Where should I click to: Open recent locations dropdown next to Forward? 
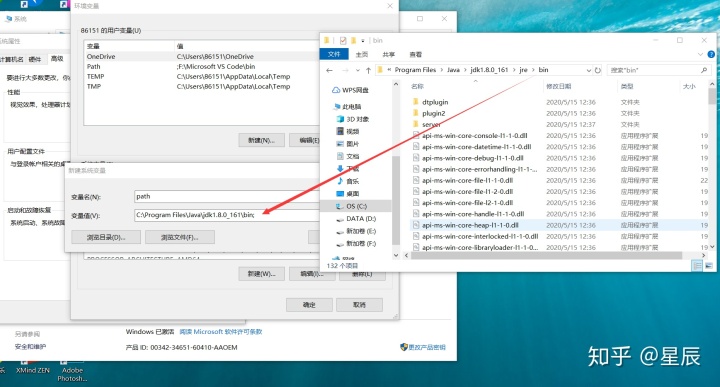358,70
